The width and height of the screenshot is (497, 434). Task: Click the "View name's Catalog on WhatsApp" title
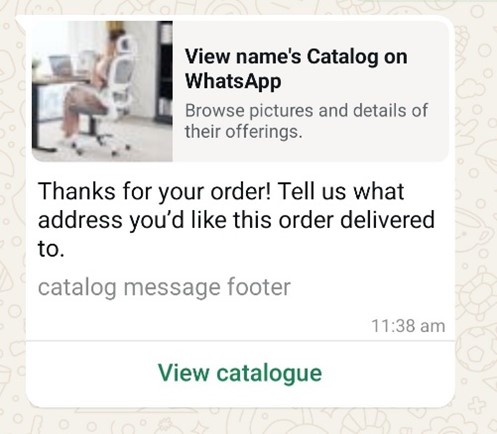point(296,69)
